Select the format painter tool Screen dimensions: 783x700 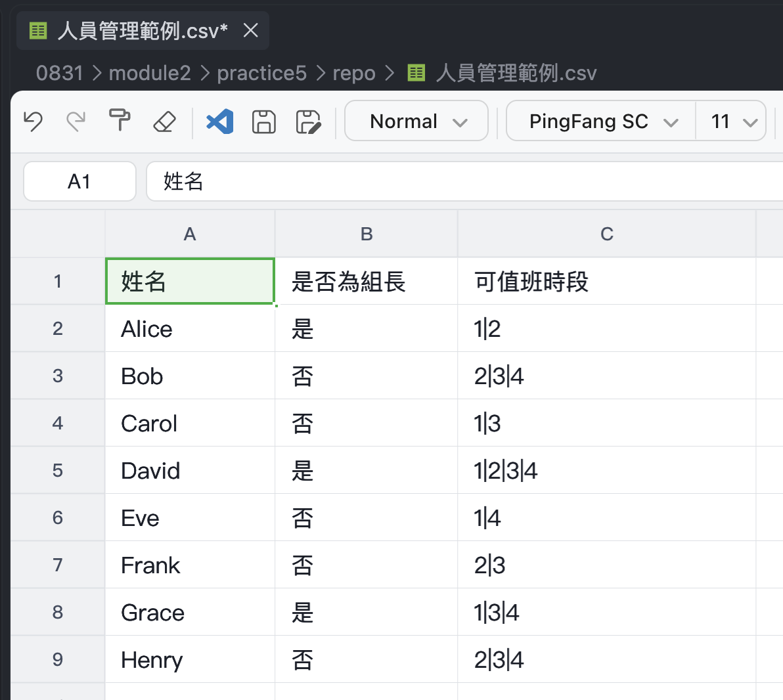coord(120,120)
